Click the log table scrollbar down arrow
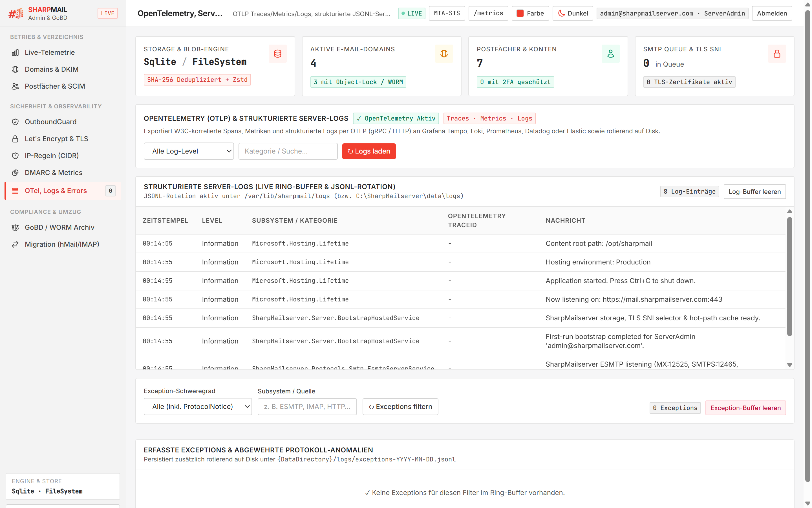Image resolution: width=812 pixels, height=508 pixels. click(x=789, y=365)
